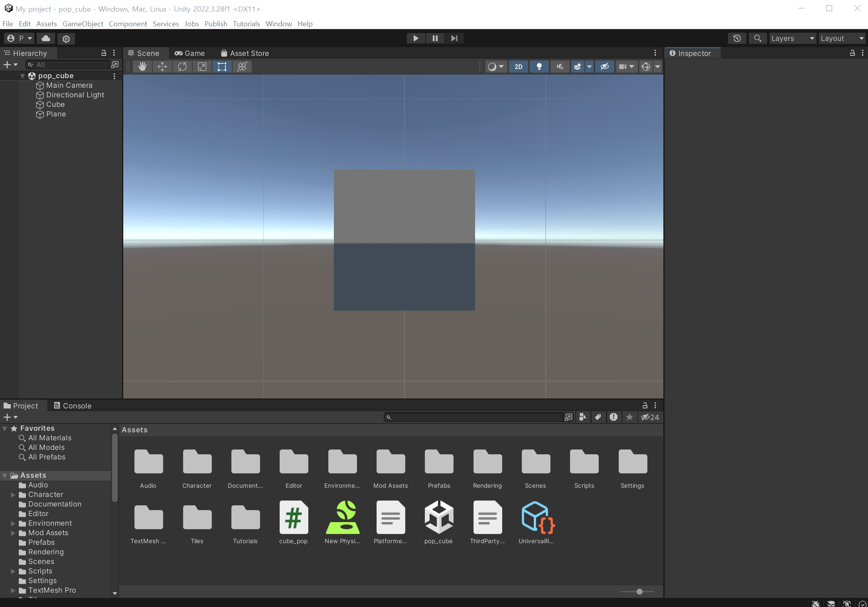Image resolution: width=868 pixels, height=607 pixels.
Task: Switch to the Game tab
Action: (x=189, y=53)
